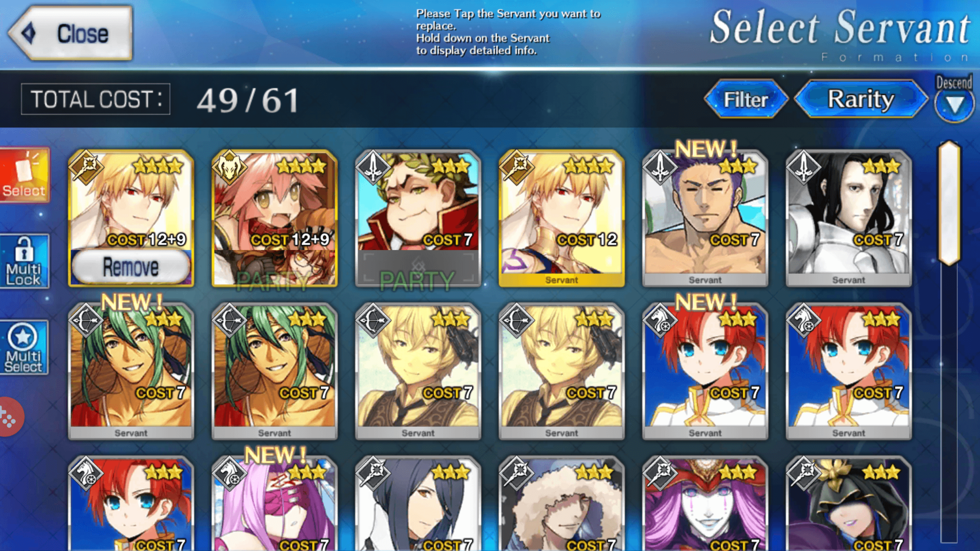Pick the gold Gilgamesh cost 12 card

tap(562, 218)
